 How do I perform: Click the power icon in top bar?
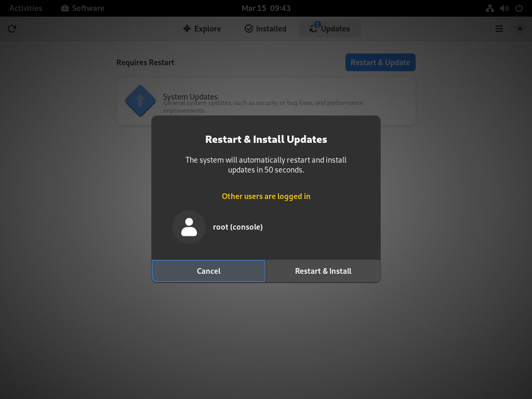pos(519,8)
